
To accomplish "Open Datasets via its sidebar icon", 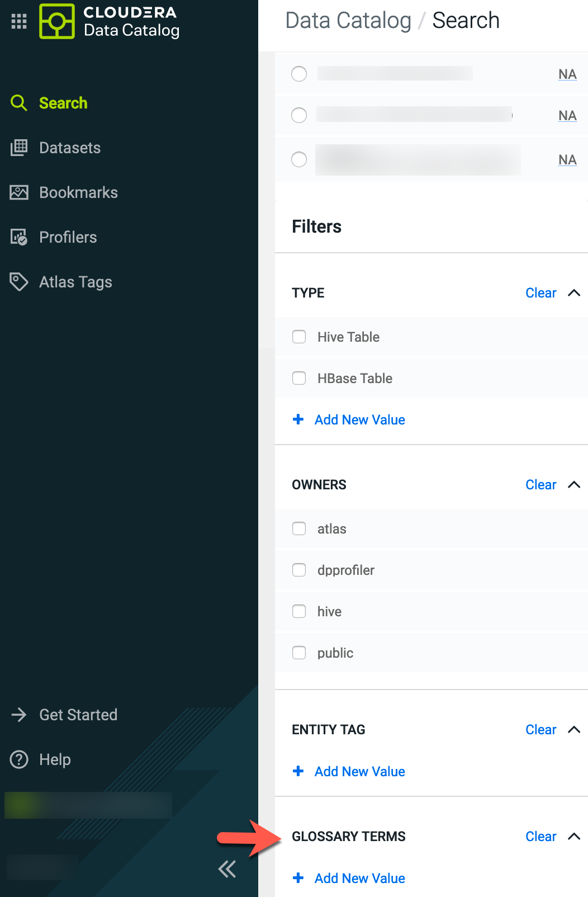I will pyautogui.click(x=19, y=148).
